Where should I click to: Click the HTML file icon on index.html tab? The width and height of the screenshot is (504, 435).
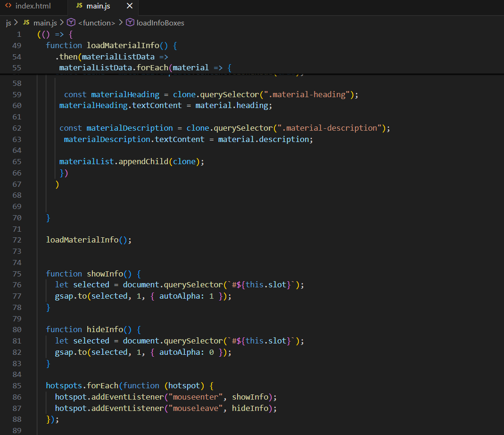pyautogui.click(x=8, y=6)
